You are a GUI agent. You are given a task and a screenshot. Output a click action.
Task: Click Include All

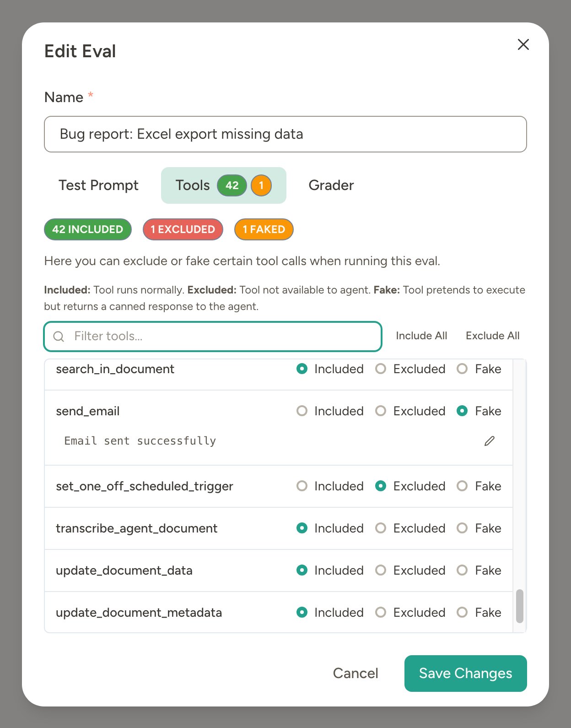(x=421, y=336)
